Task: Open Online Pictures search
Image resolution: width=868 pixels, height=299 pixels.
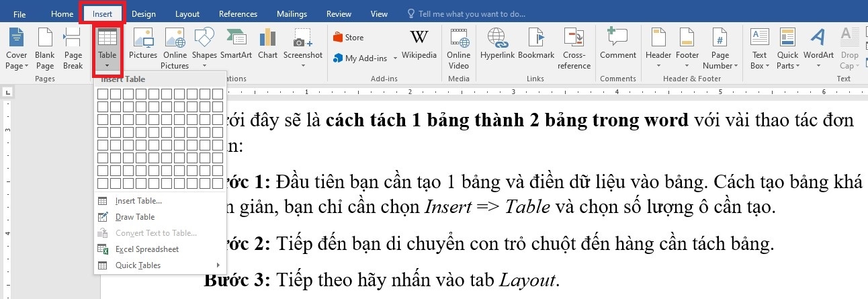Action: 175,48
